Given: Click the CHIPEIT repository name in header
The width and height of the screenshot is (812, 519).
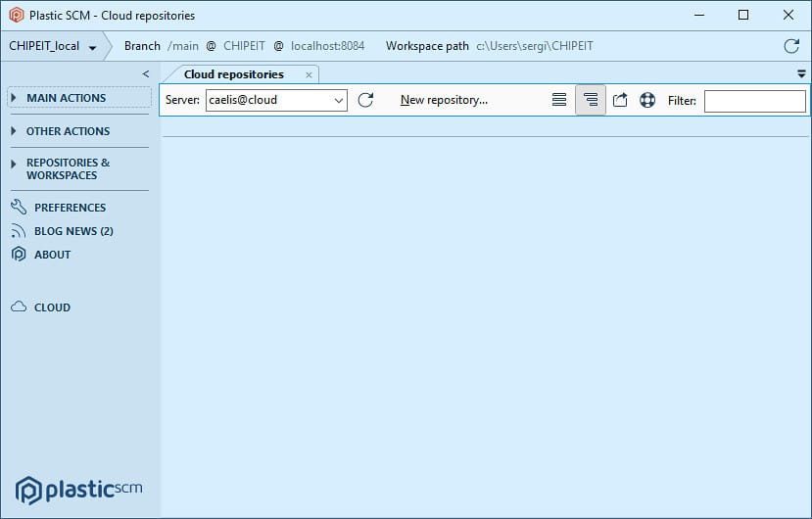Looking at the screenshot, I should [244, 46].
